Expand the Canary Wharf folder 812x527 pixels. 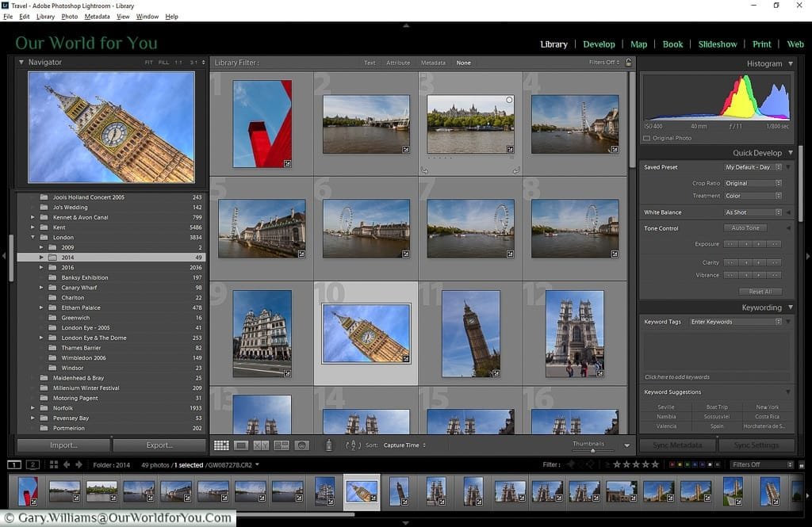pyautogui.click(x=41, y=288)
